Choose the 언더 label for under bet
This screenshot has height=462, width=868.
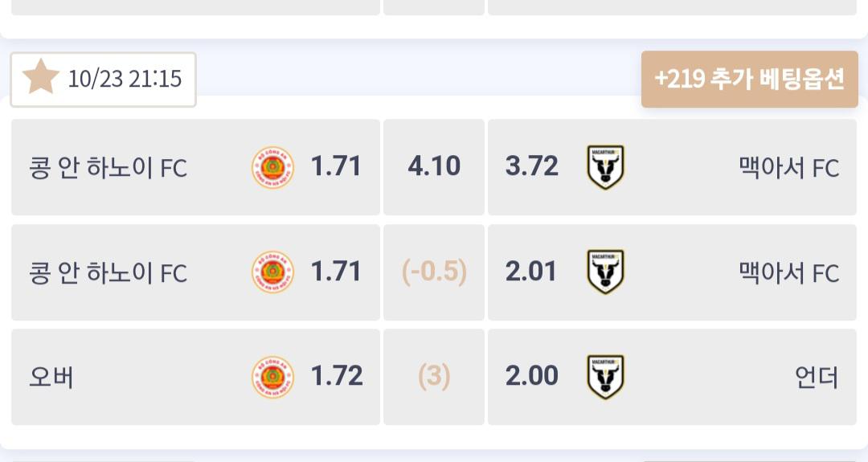click(x=816, y=377)
